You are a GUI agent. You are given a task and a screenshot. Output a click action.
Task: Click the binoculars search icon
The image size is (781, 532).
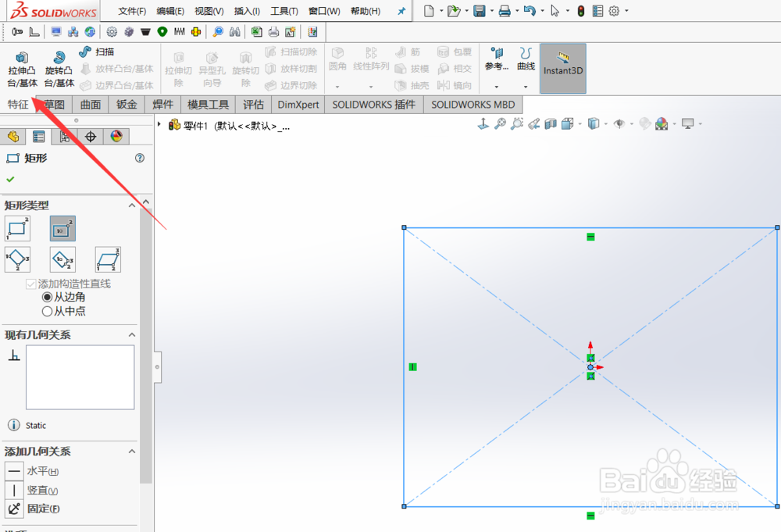coord(234,32)
